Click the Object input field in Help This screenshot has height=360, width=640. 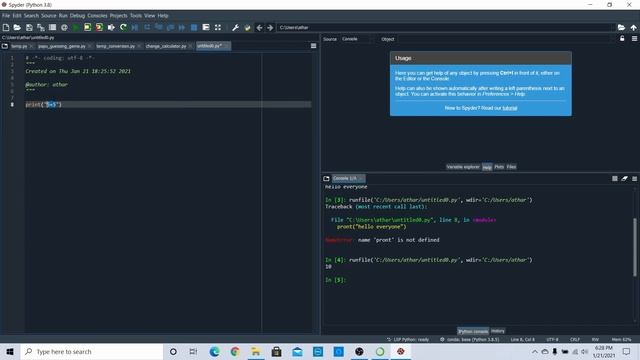point(505,39)
